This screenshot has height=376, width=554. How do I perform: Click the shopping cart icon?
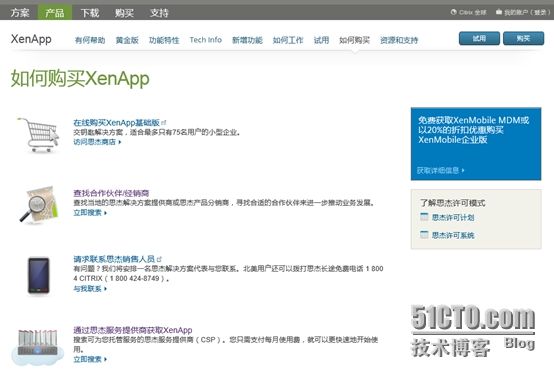[x=39, y=135]
